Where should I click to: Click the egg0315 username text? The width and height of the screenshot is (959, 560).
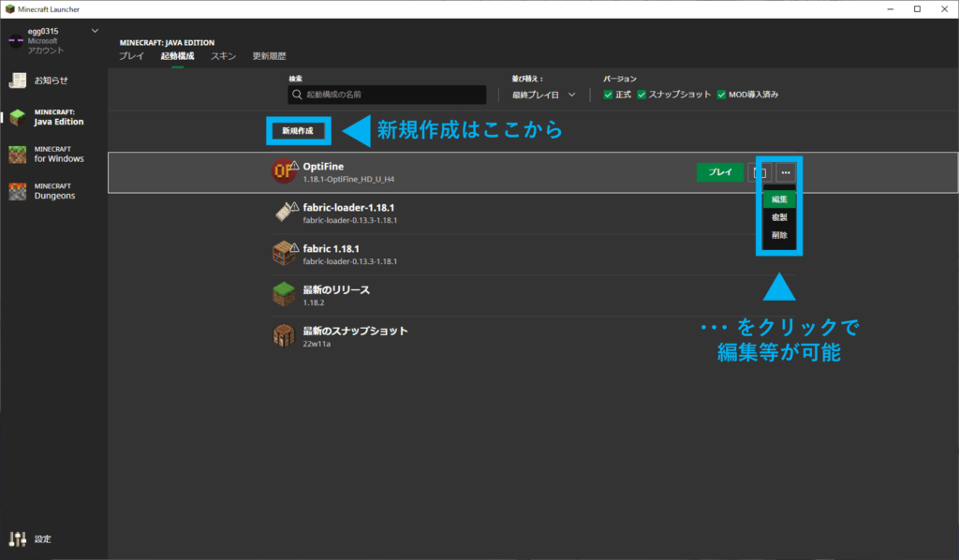tap(43, 31)
